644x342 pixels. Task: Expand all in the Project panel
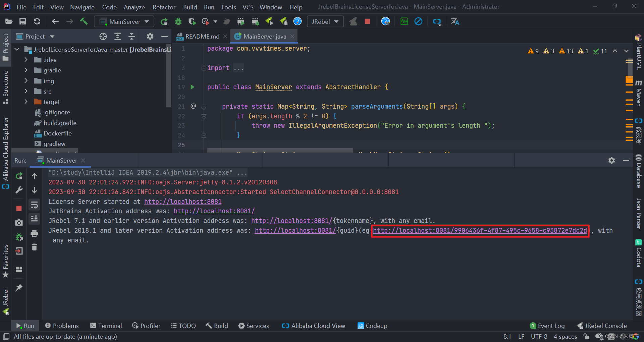point(117,37)
